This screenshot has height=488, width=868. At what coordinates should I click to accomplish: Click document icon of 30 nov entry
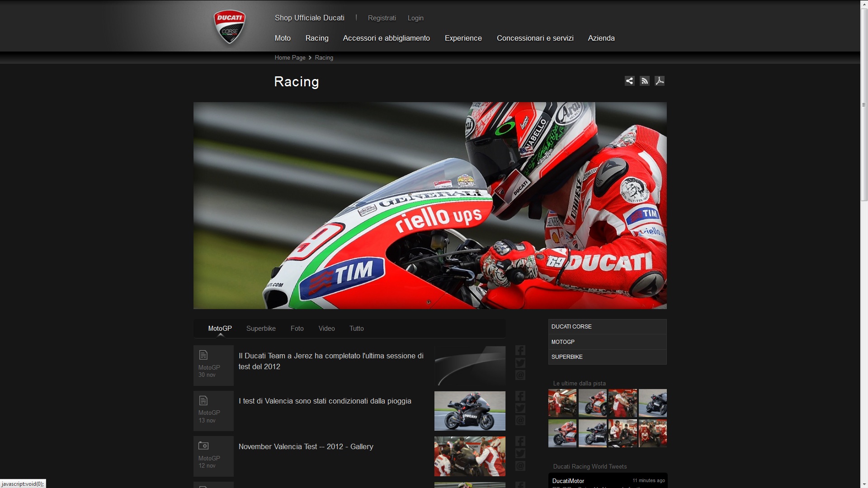[x=203, y=355]
